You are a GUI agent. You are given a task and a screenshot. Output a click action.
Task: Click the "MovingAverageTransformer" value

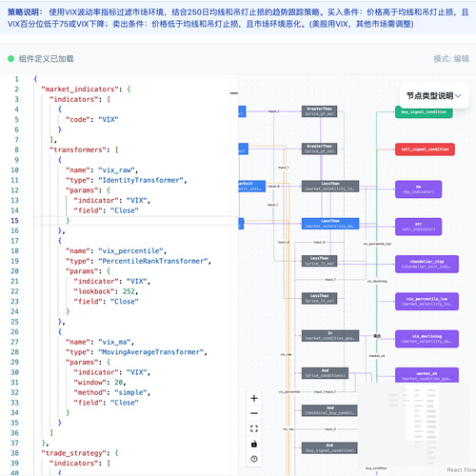[x=150, y=352]
